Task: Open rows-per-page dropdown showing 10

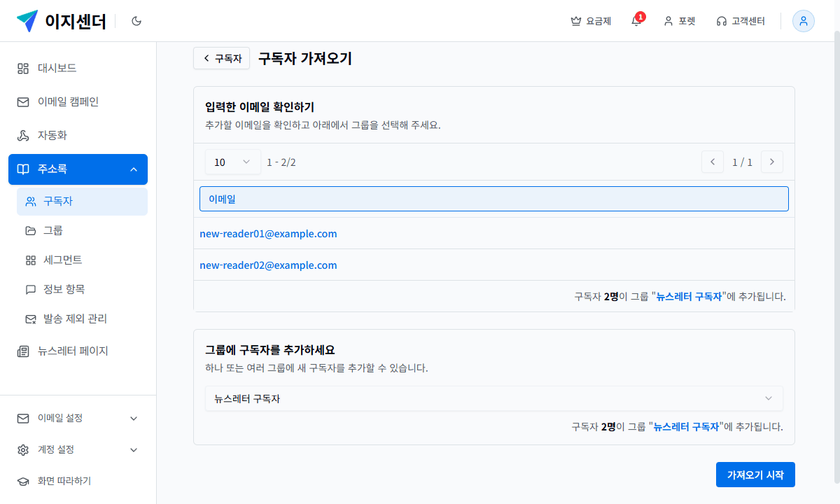Action: 233,162
